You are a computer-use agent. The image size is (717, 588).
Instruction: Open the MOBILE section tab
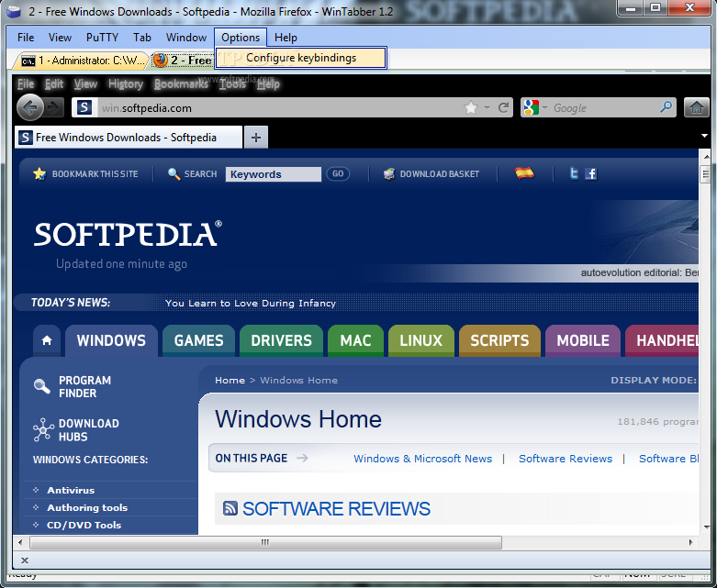583,340
